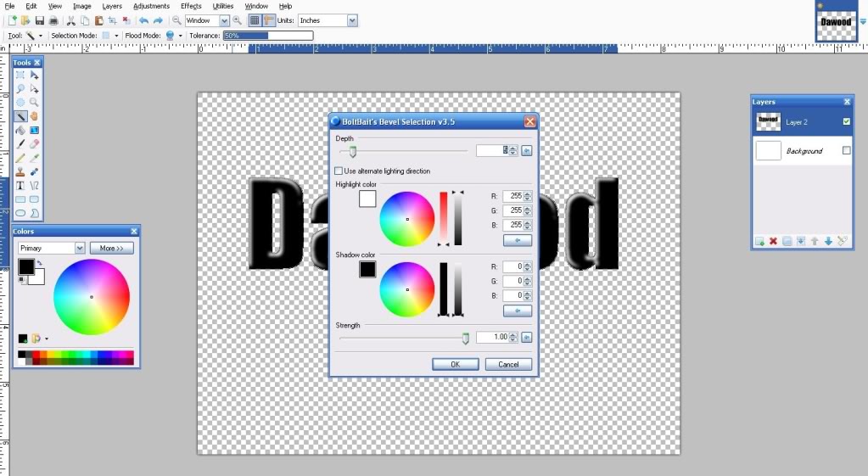Image resolution: width=868 pixels, height=476 pixels.
Task: Click OK in Bevel Selection dialog
Action: tap(455, 364)
